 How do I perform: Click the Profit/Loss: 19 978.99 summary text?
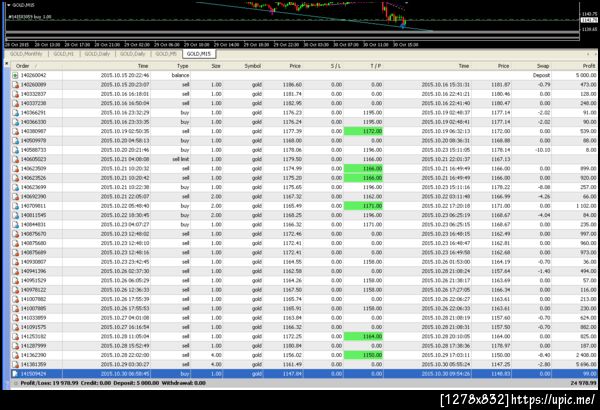(x=50, y=383)
